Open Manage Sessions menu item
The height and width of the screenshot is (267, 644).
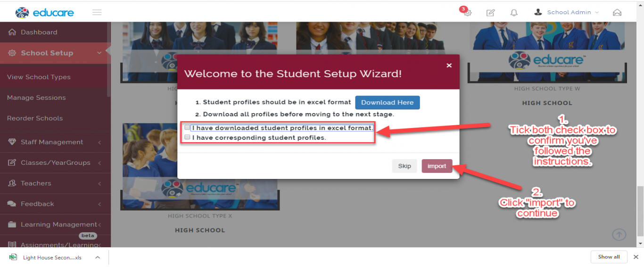point(36,97)
